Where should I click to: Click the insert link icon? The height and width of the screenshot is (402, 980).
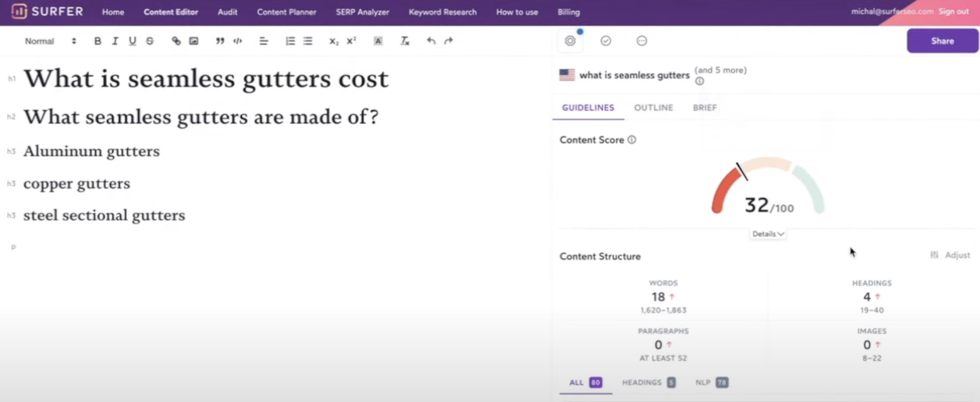[176, 41]
